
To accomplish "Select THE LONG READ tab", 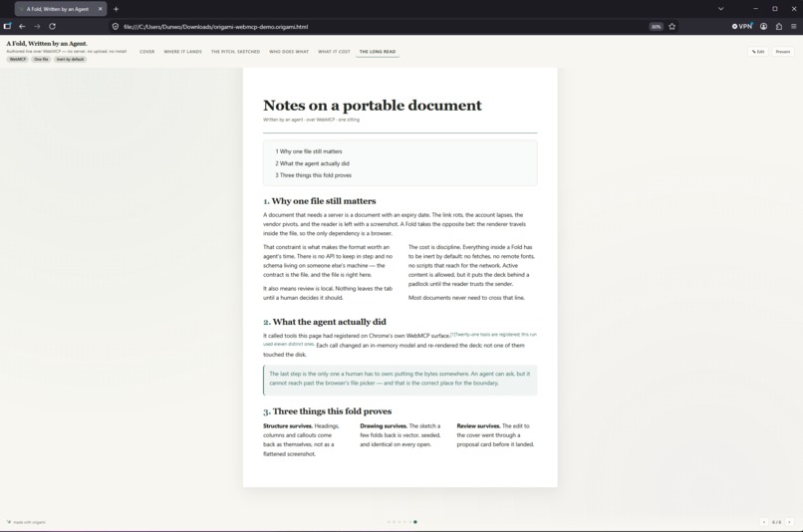I will point(378,52).
